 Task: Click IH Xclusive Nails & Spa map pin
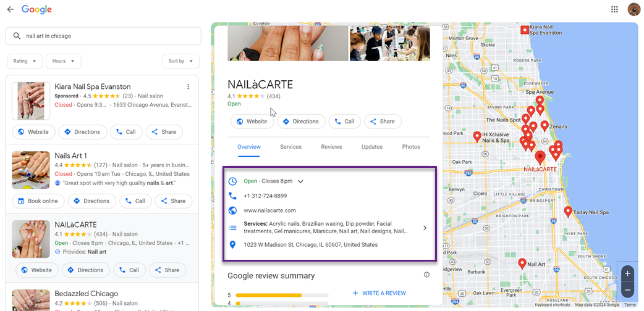477,136
